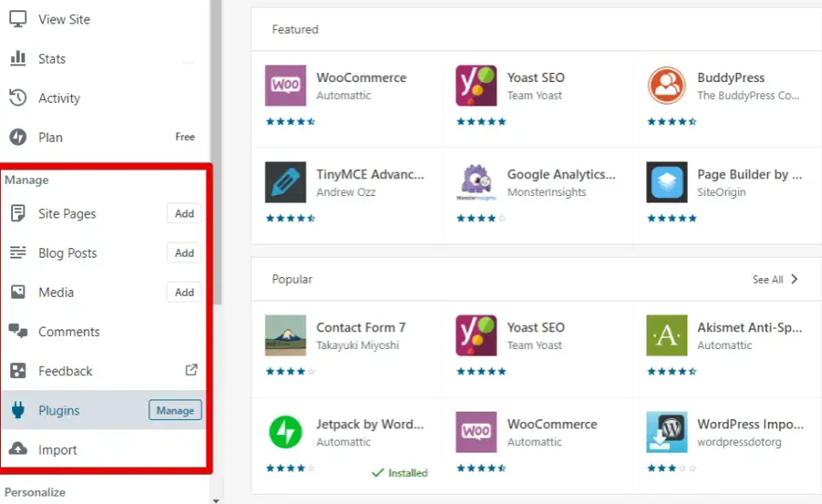Image resolution: width=822 pixels, height=504 pixels.
Task: Open the Akismet Anti-Spam plugin title
Action: point(750,328)
